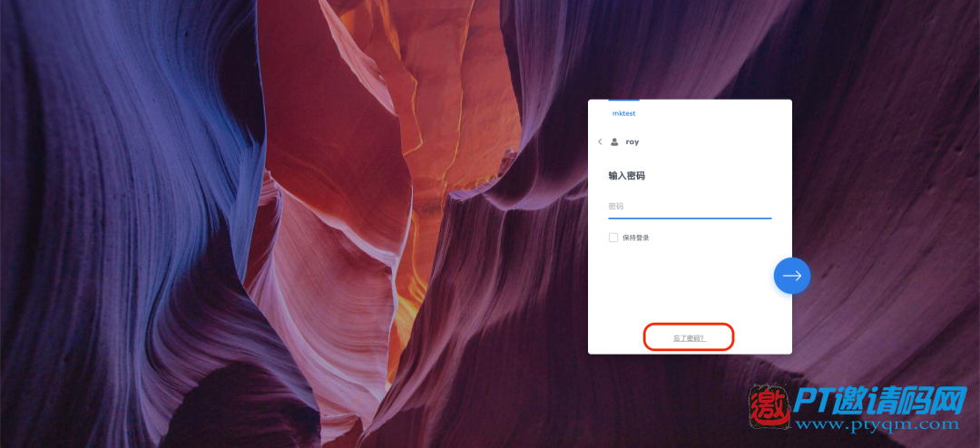Open the 忘了密码? link

click(690, 338)
